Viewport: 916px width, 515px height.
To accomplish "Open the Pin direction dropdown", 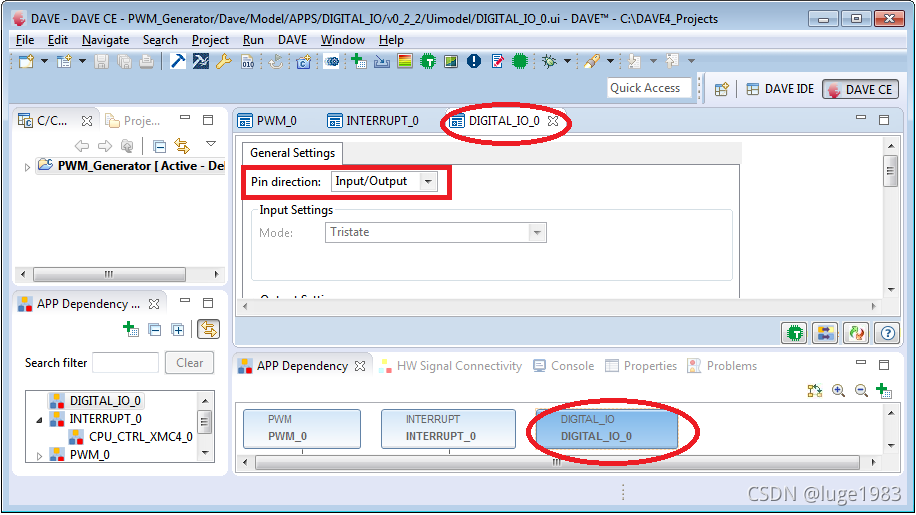I will coord(428,182).
